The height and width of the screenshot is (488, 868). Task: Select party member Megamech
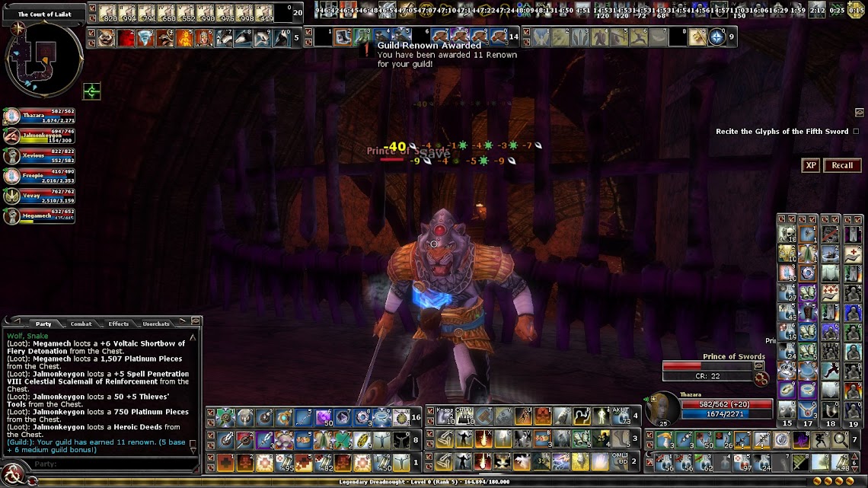pos(40,215)
